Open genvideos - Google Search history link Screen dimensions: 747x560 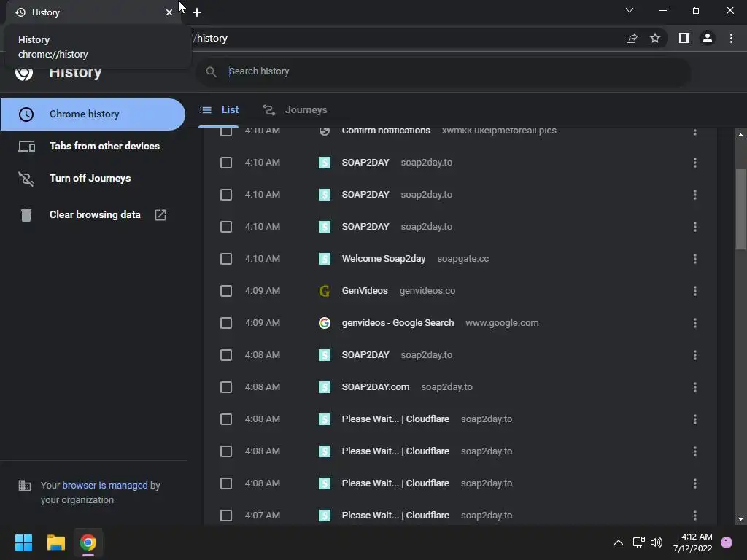click(398, 323)
